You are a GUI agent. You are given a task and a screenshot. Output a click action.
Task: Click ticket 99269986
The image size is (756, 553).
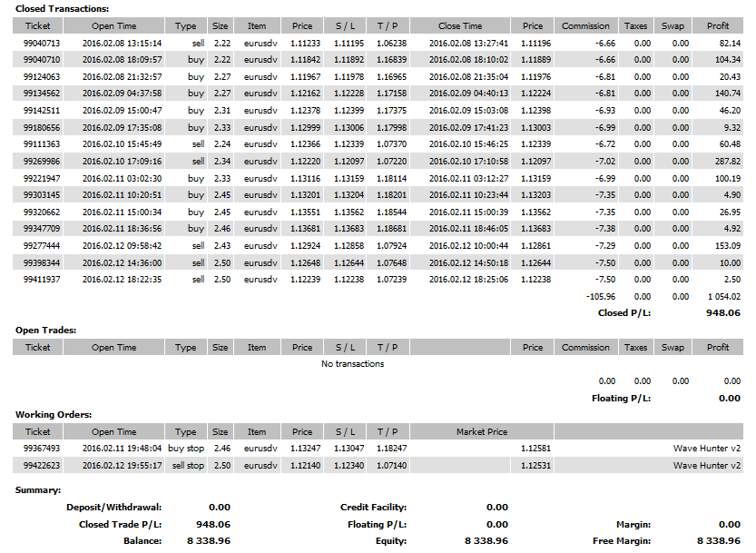coord(42,161)
